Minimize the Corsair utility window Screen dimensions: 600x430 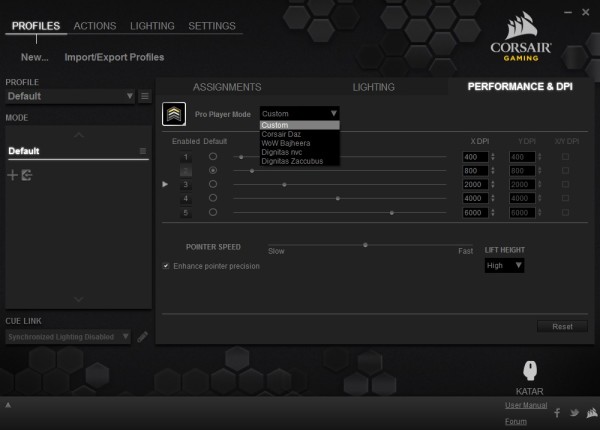coord(568,13)
